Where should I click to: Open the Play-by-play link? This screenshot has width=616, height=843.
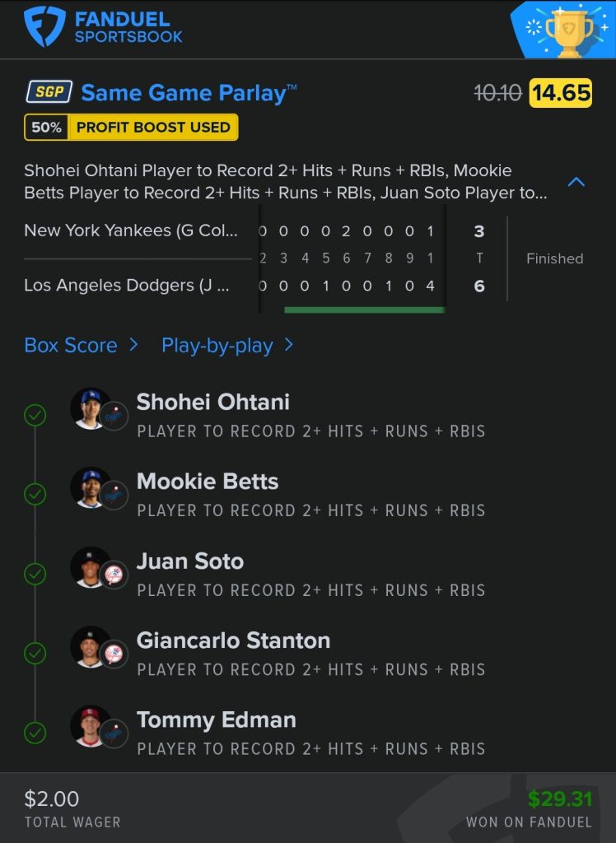[217, 346]
